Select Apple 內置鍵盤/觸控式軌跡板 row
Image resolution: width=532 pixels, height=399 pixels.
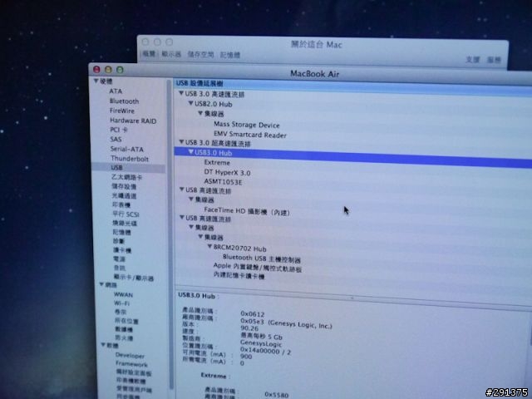coord(258,268)
